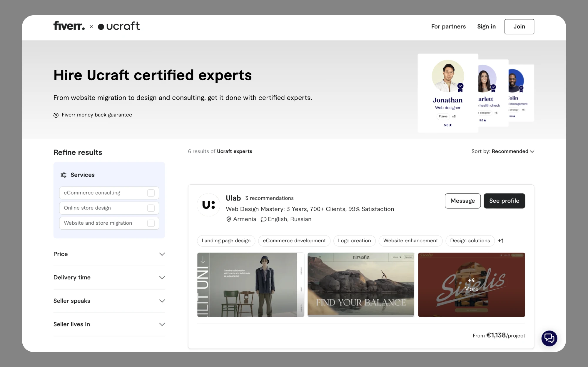Open the nirvaña portfolio thumbnail

pyautogui.click(x=361, y=285)
